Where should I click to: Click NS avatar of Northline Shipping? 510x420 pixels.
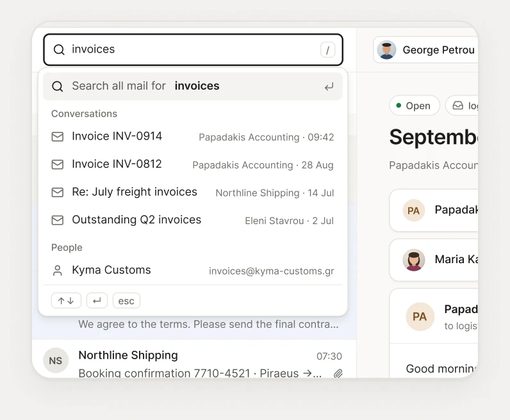click(56, 360)
